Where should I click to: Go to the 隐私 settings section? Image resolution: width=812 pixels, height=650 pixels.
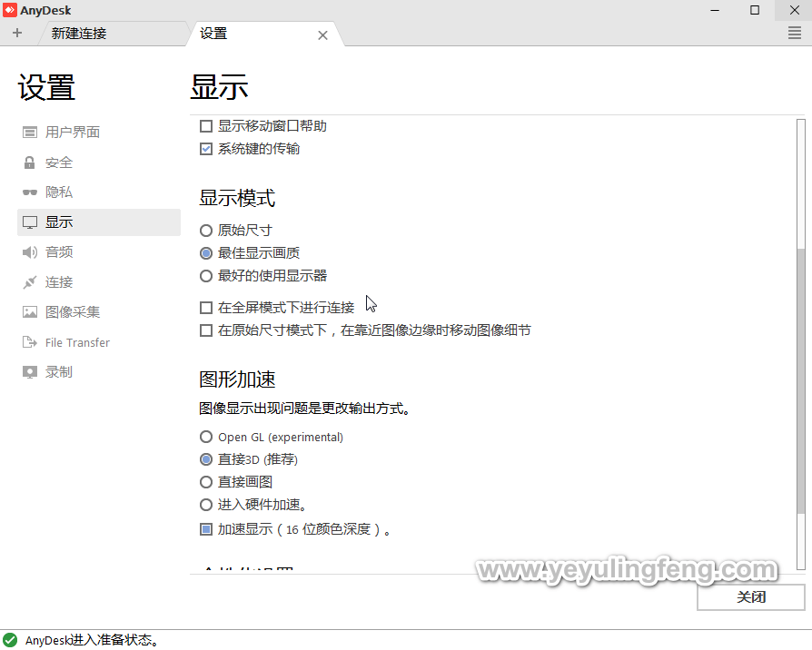[99, 192]
